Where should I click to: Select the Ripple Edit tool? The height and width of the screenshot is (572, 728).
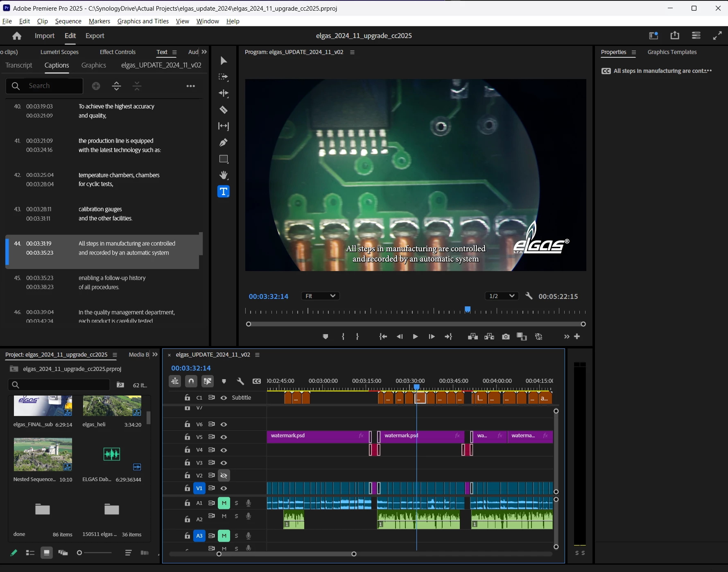click(x=224, y=93)
